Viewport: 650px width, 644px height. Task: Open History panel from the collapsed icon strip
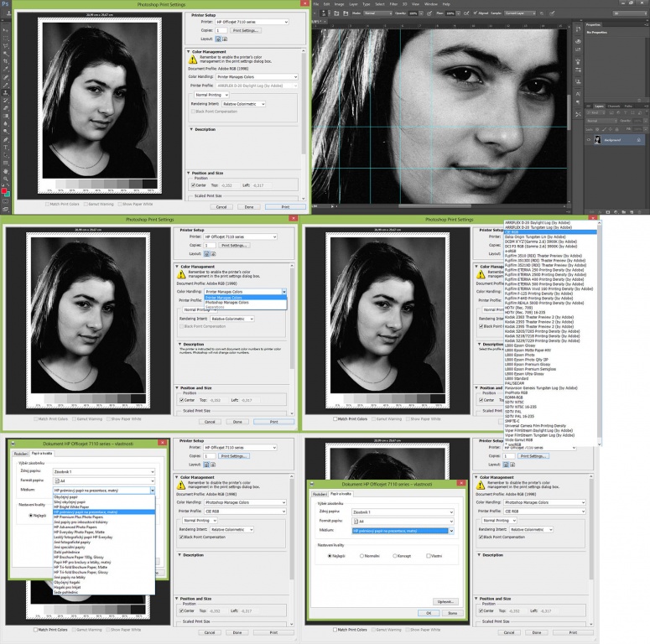pos(578,29)
